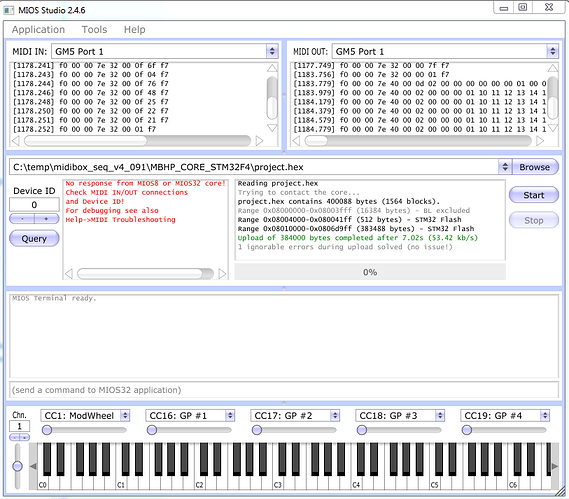The height and width of the screenshot is (499, 569).
Task: Decrease MIDI channel with minus button
Action: (x=15, y=438)
